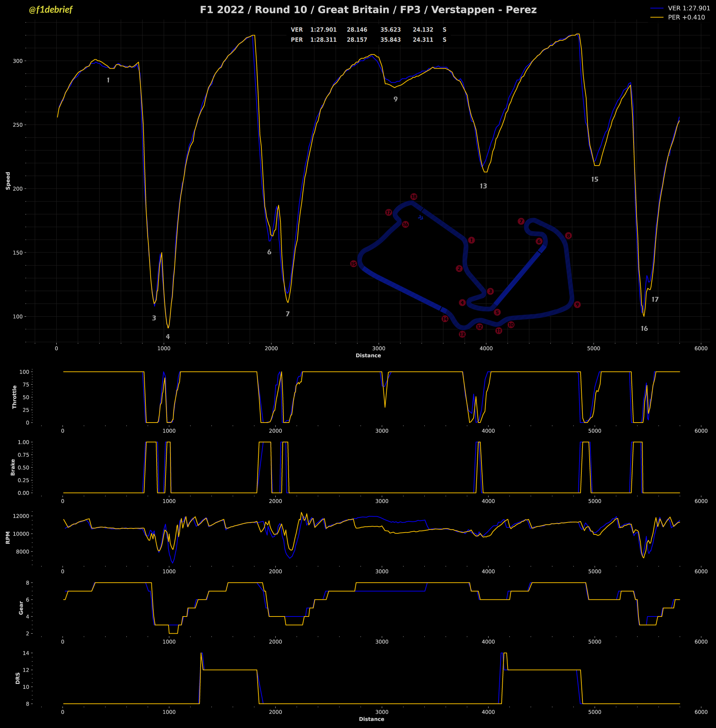Click the '@f1debrief' handle
This screenshot has height=728, width=716.
coord(51,10)
